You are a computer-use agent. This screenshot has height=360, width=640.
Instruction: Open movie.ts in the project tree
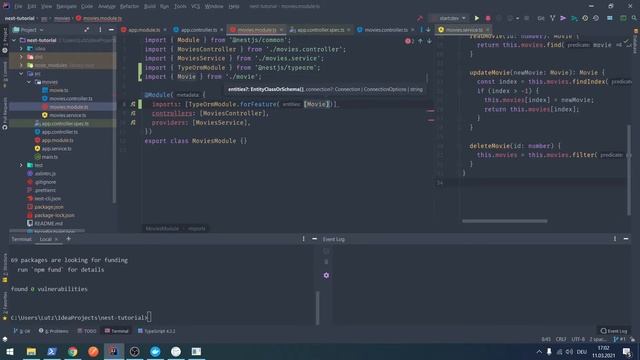[59, 90]
